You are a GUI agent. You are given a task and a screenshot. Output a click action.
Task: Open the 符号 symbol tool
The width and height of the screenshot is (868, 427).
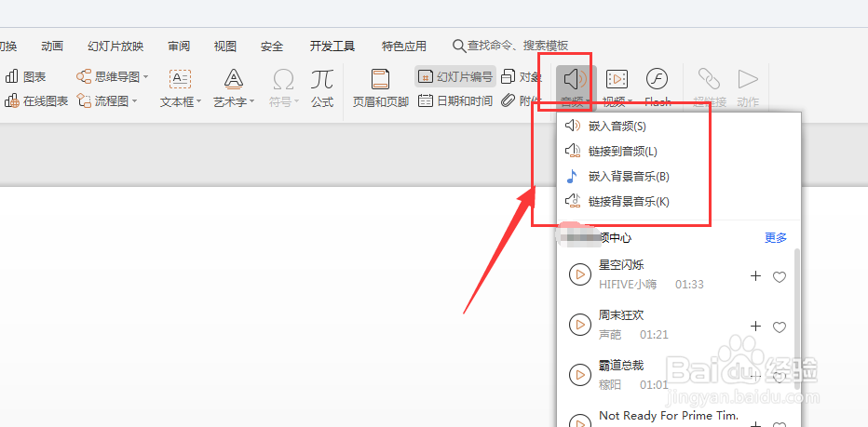(283, 88)
